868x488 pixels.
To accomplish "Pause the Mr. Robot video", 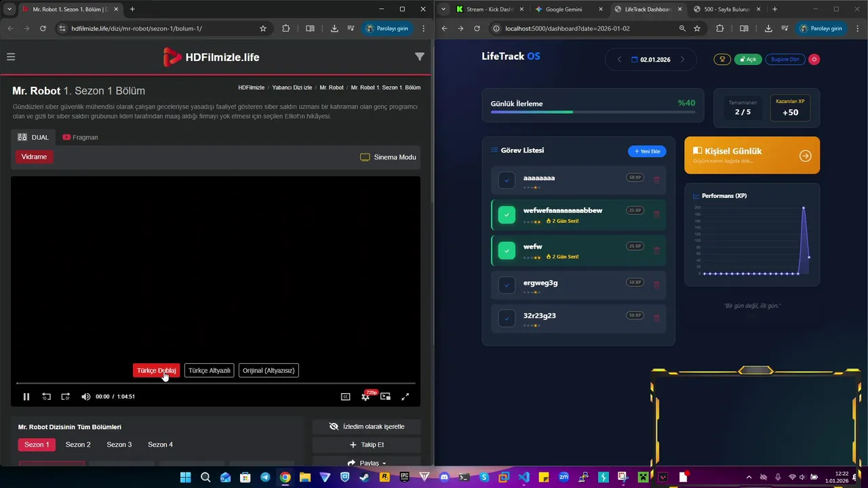I will click(x=26, y=396).
